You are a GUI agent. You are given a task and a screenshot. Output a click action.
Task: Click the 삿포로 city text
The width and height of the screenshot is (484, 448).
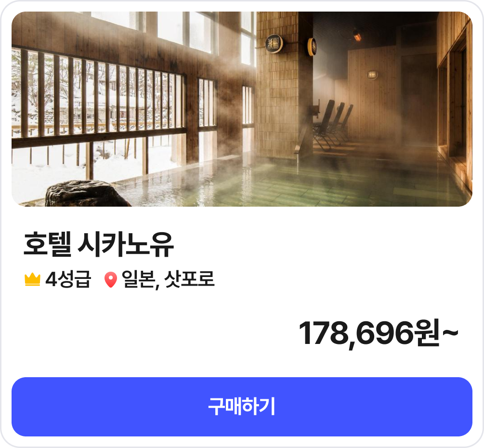click(189, 279)
